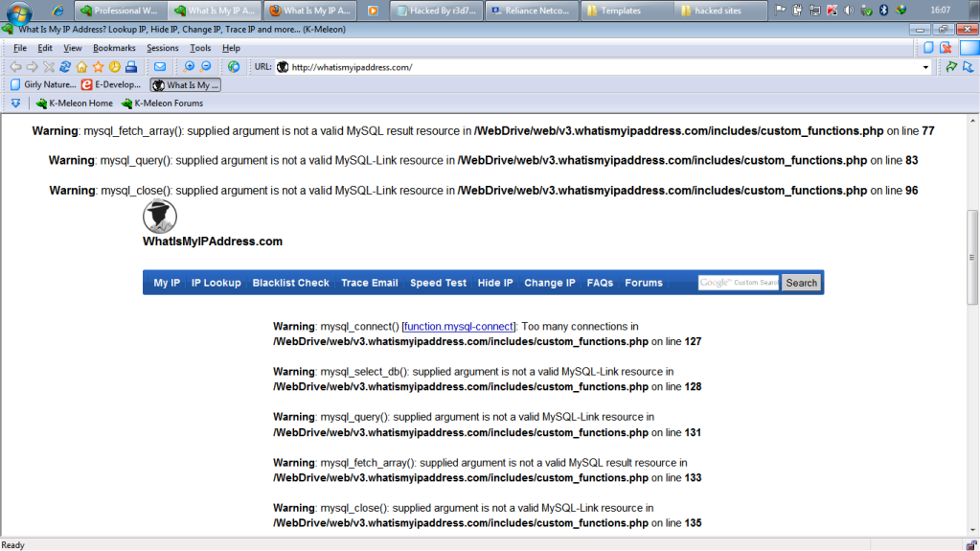
Task: Click Speed Test navigation link
Action: coord(438,283)
